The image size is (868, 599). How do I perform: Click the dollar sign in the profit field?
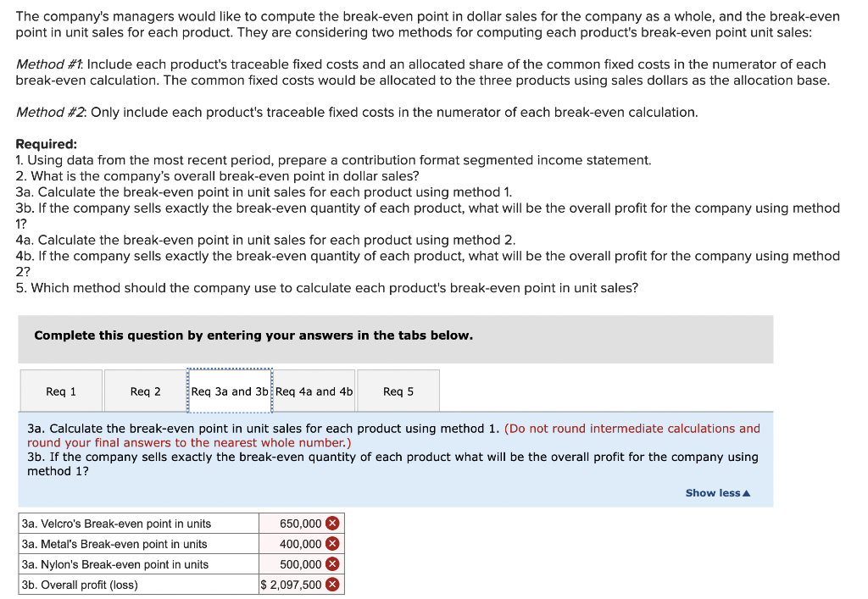265,584
